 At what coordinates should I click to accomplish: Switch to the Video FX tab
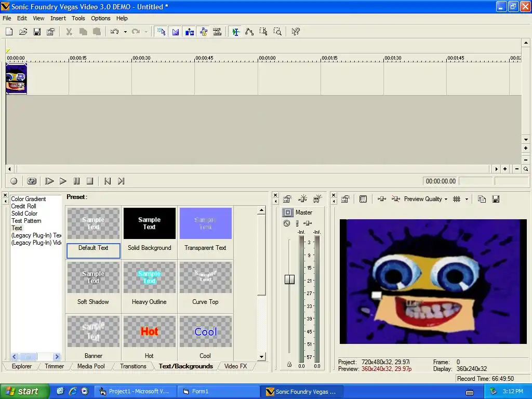[x=235, y=366]
